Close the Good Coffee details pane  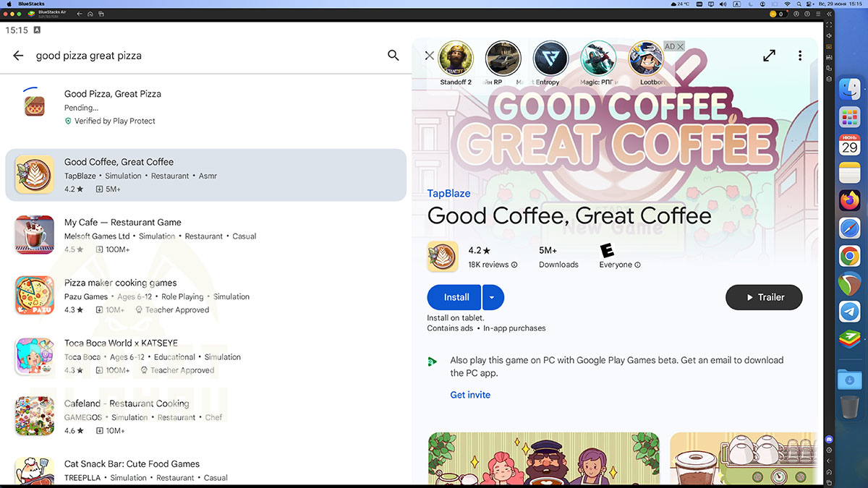click(x=430, y=56)
